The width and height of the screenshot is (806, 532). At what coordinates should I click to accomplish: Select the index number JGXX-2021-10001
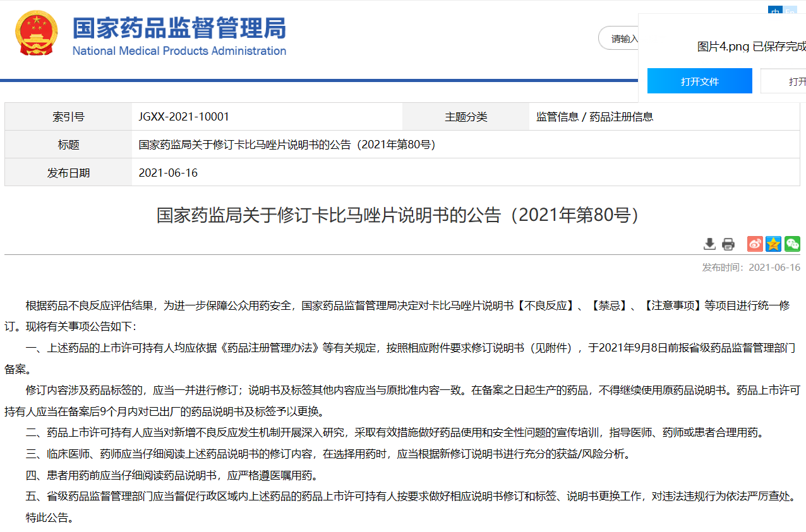(x=184, y=117)
